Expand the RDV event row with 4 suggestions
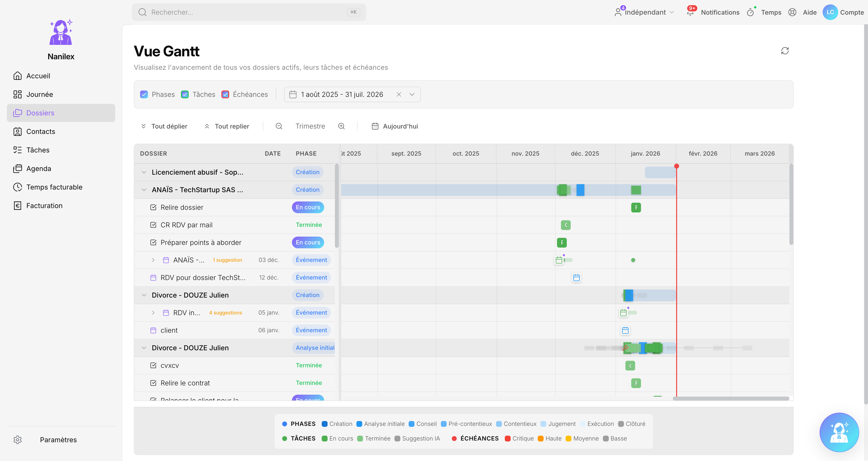868x461 pixels. 153,312
